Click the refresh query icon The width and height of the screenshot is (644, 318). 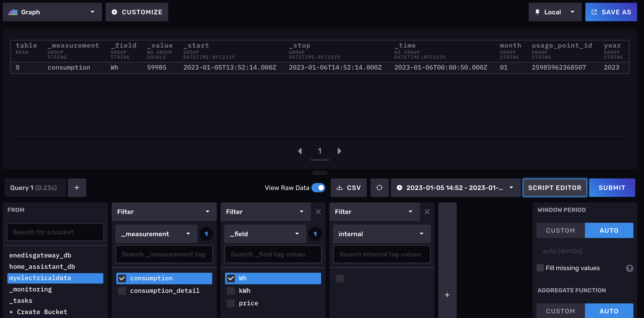point(379,188)
